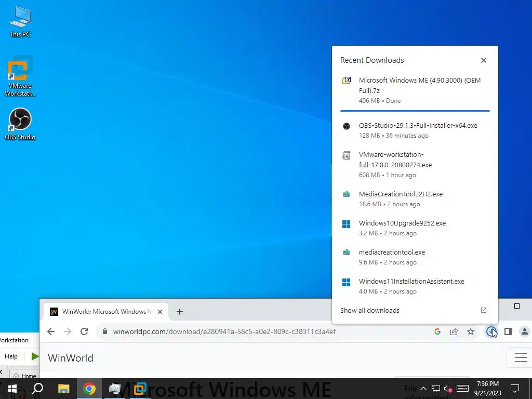This screenshot has width=532, height=399.
Task: Click the WinWorld site title
Action: 71,358
